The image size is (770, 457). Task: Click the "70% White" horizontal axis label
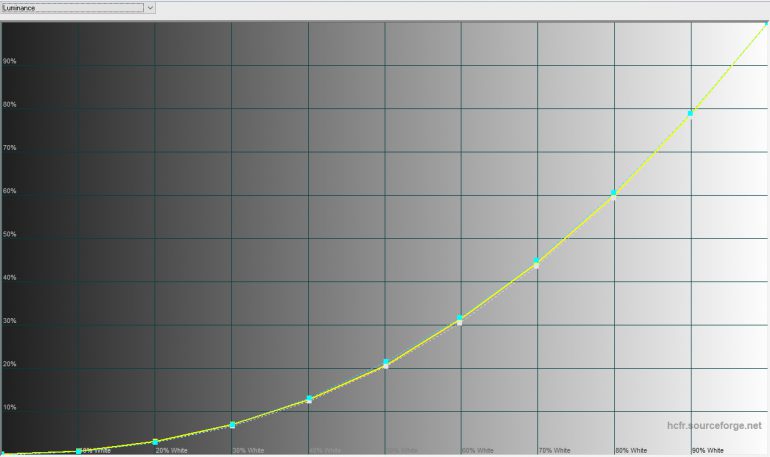pyautogui.click(x=554, y=451)
